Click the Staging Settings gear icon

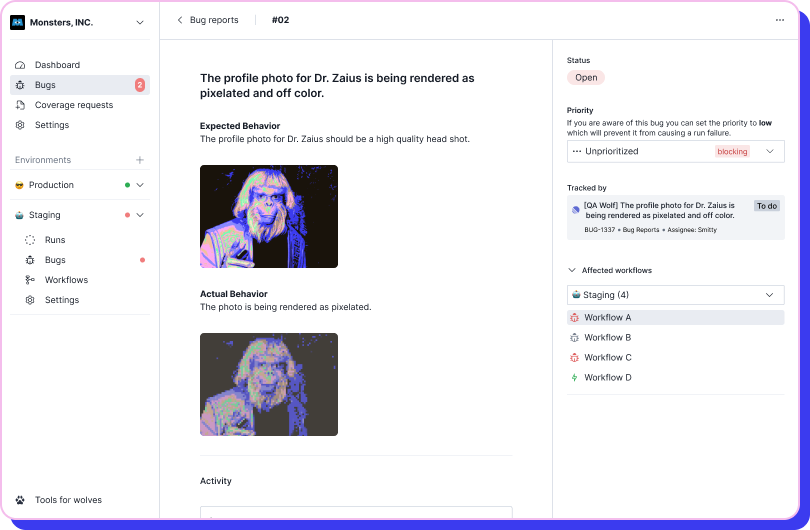tap(30, 300)
